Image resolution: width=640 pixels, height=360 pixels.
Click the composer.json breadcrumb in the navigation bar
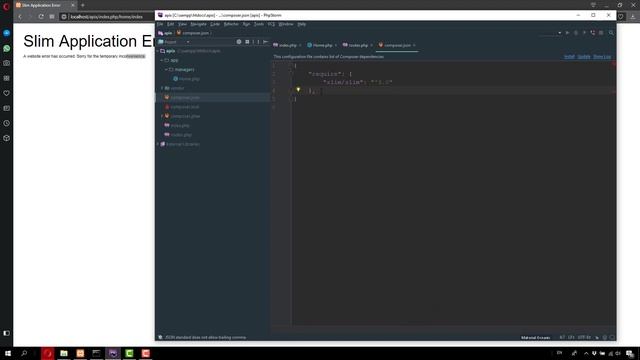pos(193,33)
